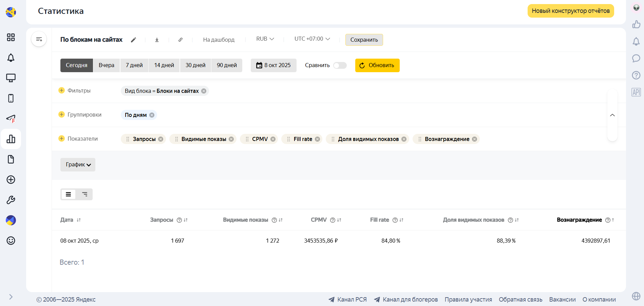Copy report link using chain icon

pyautogui.click(x=181, y=40)
